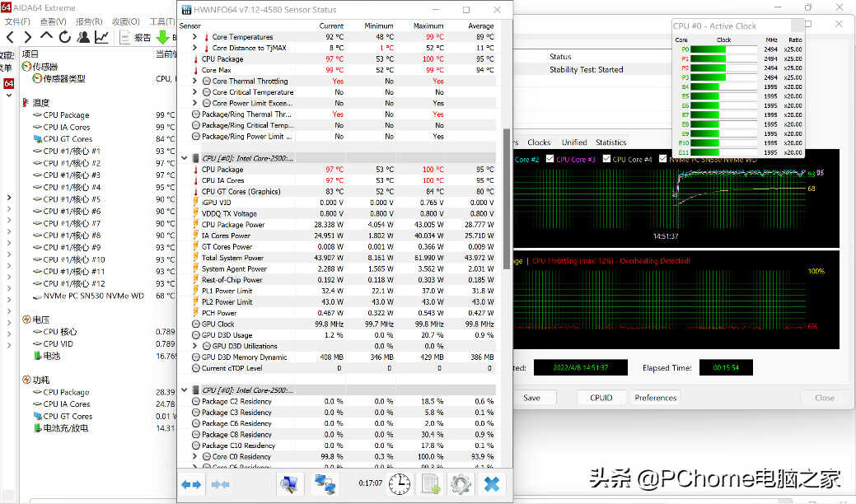Open HWiNFO sensor settings gear
Image resolution: width=856 pixels, height=504 pixels.
(x=461, y=483)
